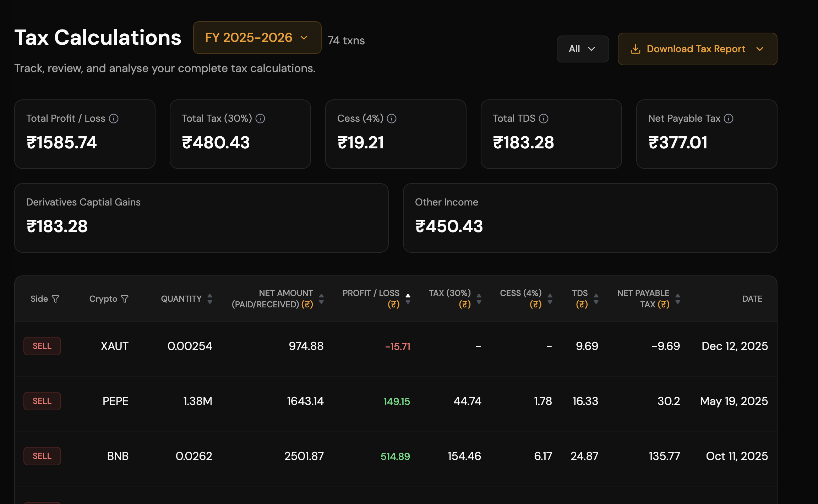Click the Tax Calculations page heading

[x=98, y=38]
